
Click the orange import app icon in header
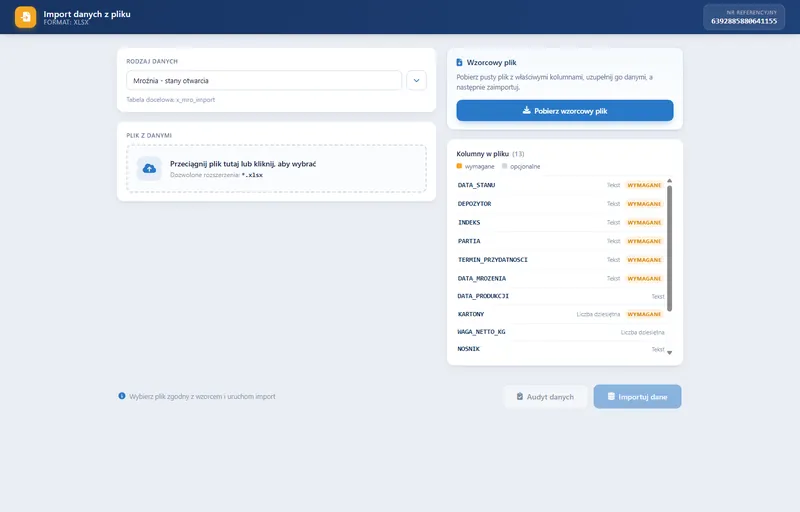point(26,17)
